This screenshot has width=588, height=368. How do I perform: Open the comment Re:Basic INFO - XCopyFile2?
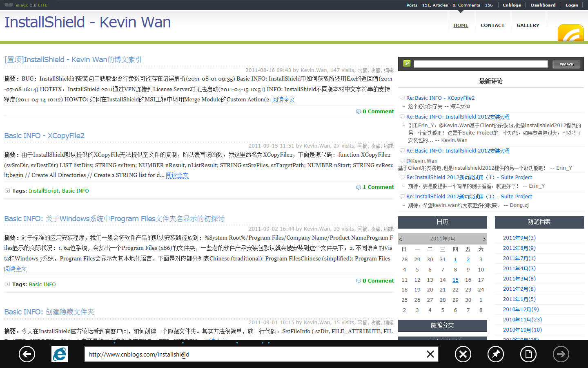[x=440, y=98]
